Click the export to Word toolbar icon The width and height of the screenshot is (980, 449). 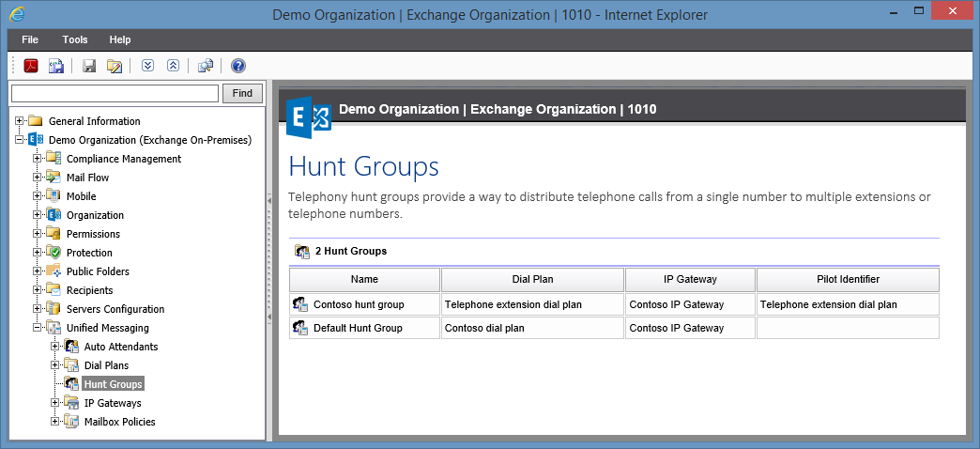pos(56,66)
